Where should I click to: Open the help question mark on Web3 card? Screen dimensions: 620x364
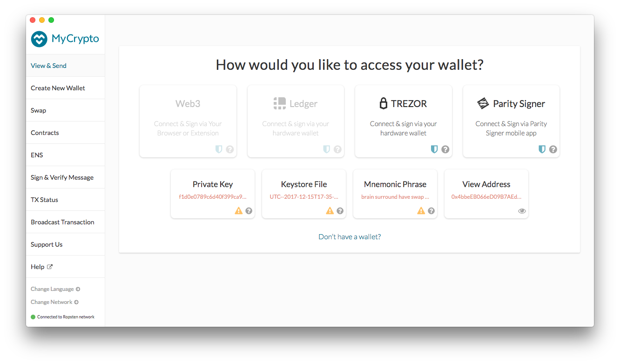tap(230, 149)
